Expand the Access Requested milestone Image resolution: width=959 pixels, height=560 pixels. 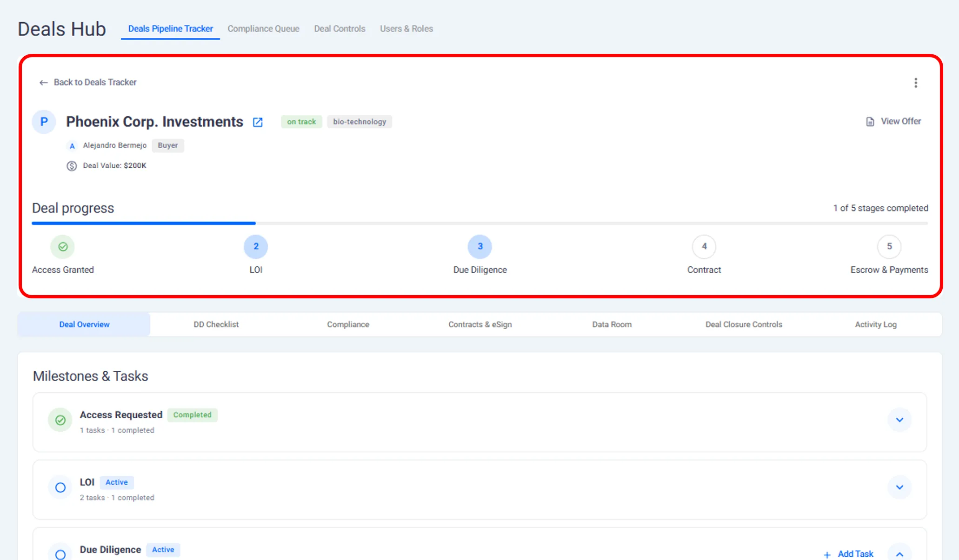pos(899,420)
